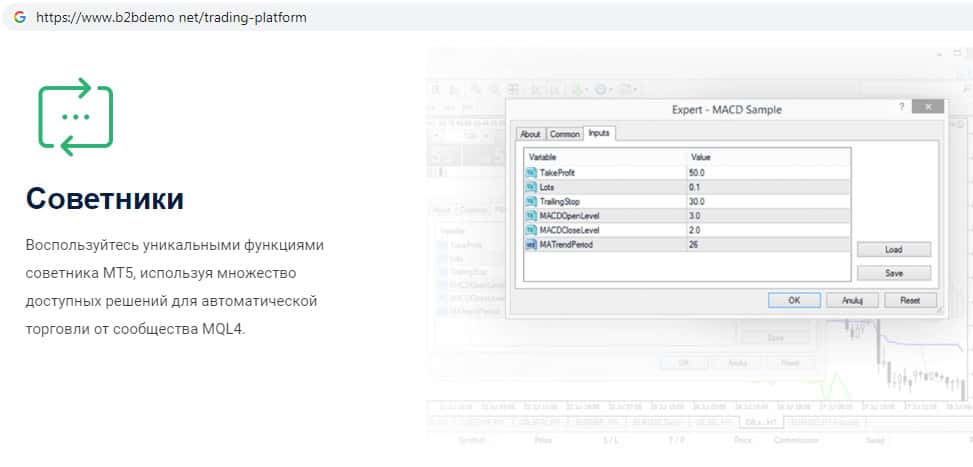Viewport: 973px width, 467px height.
Task: Click the TrailingStop variable icon
Action: tap(531, 201)
